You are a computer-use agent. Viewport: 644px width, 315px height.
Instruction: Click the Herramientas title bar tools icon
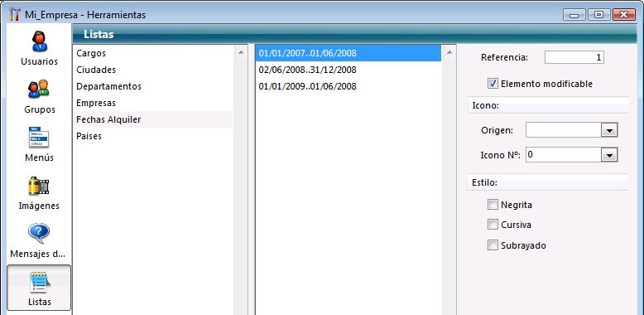tap(15, 15)
